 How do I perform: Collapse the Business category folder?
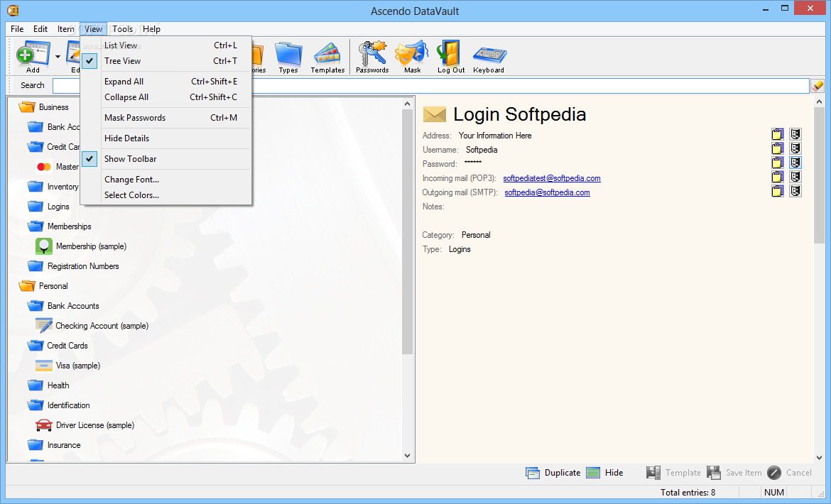pos(26,107)
